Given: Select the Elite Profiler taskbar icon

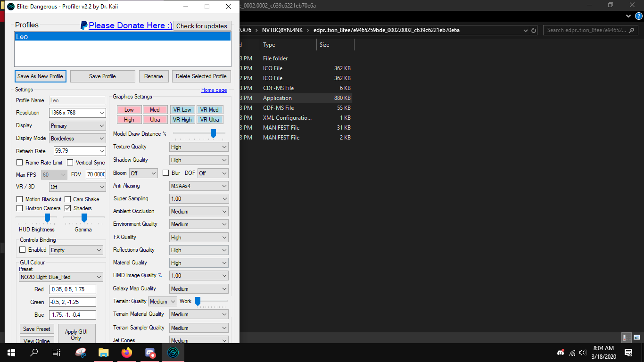Looking at the screenshot, I should click(x=173, y=352).
